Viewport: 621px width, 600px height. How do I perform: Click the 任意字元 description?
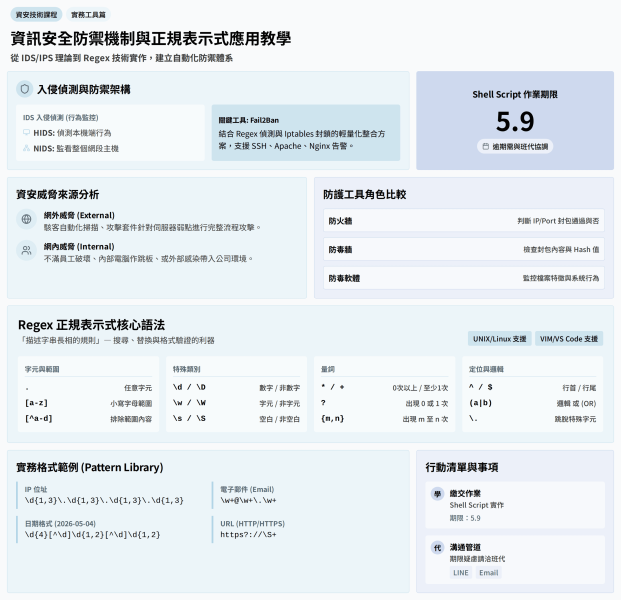click(x=138, y=388)
